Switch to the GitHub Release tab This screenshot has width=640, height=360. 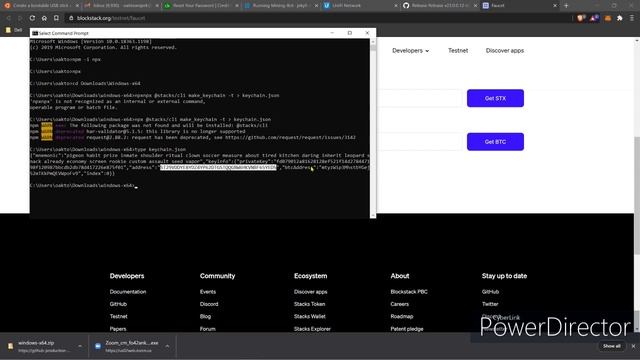440,6
